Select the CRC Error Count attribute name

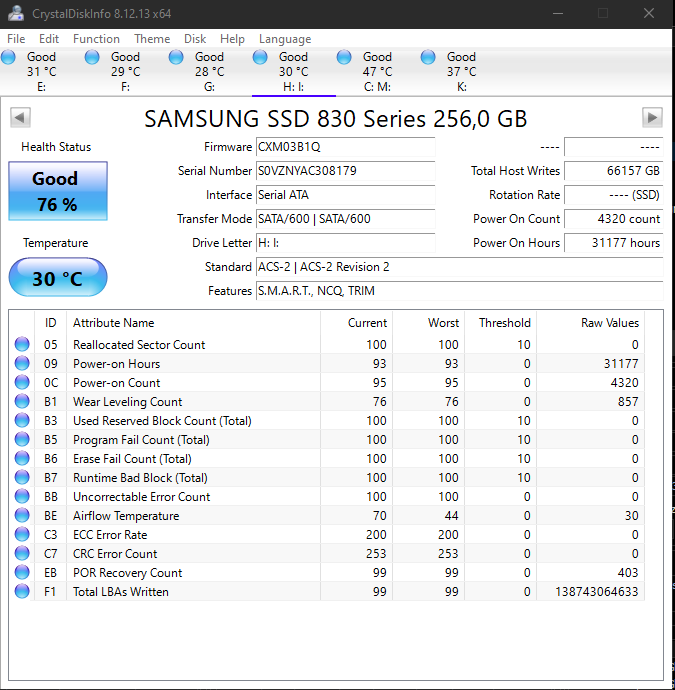click(115, 554)
